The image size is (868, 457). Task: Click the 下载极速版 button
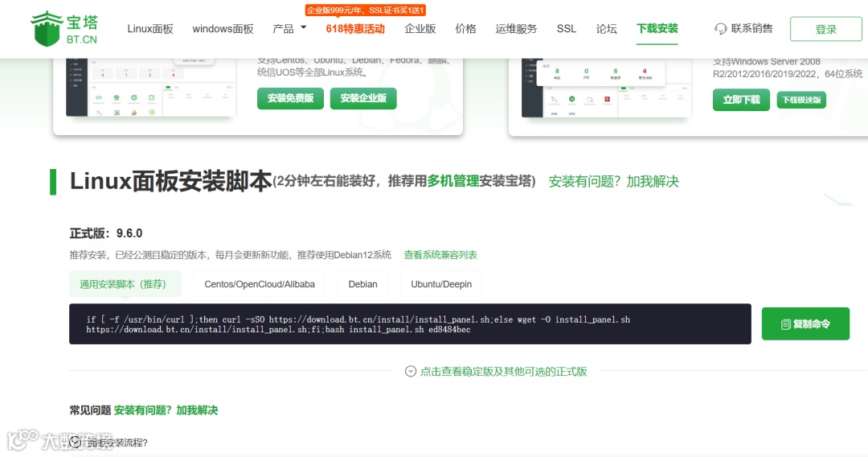[801, 100]
